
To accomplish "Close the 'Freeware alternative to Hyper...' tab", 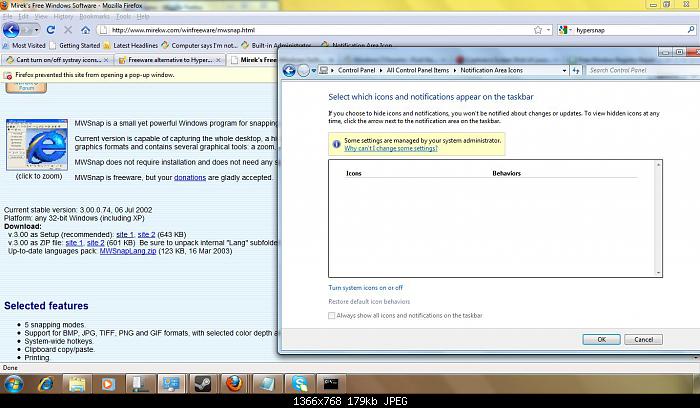I will [x=218, y=60].
